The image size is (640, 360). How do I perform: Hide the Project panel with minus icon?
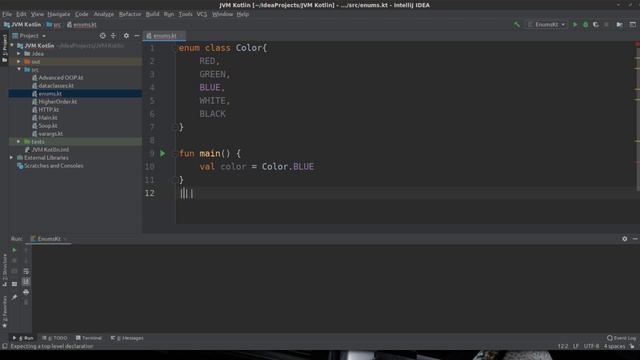pos(136,36)
